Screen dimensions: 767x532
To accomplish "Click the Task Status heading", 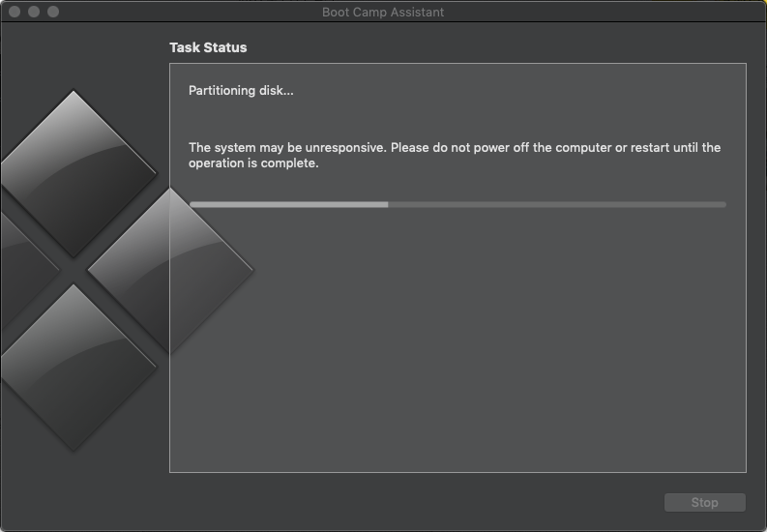I will 208,47.
